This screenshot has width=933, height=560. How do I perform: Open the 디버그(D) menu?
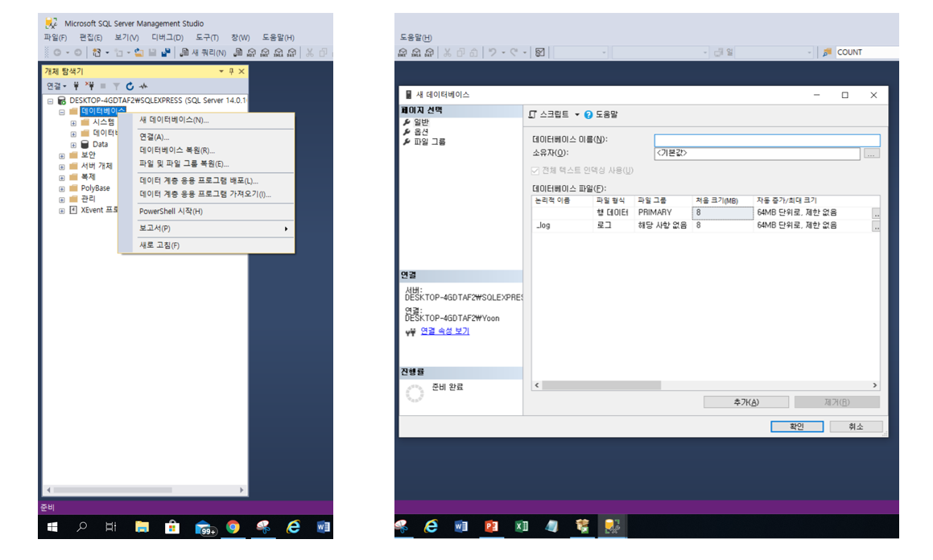pos(167,38)
